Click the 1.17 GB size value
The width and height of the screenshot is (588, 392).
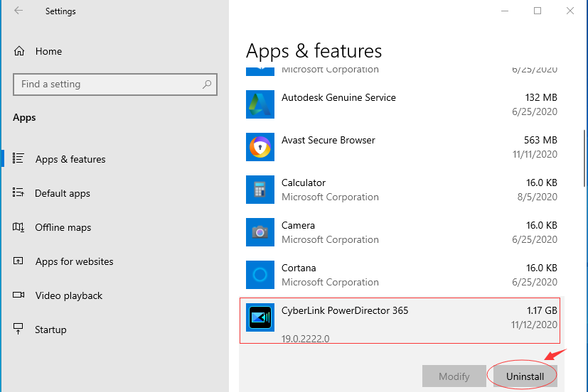pyautogui.click(x=542, y=311)
